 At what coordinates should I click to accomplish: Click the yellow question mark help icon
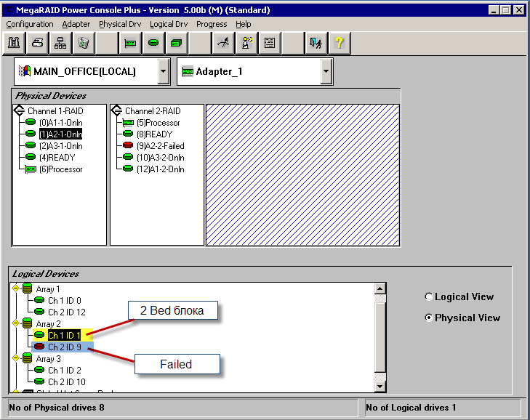click(x=339, y=44)
